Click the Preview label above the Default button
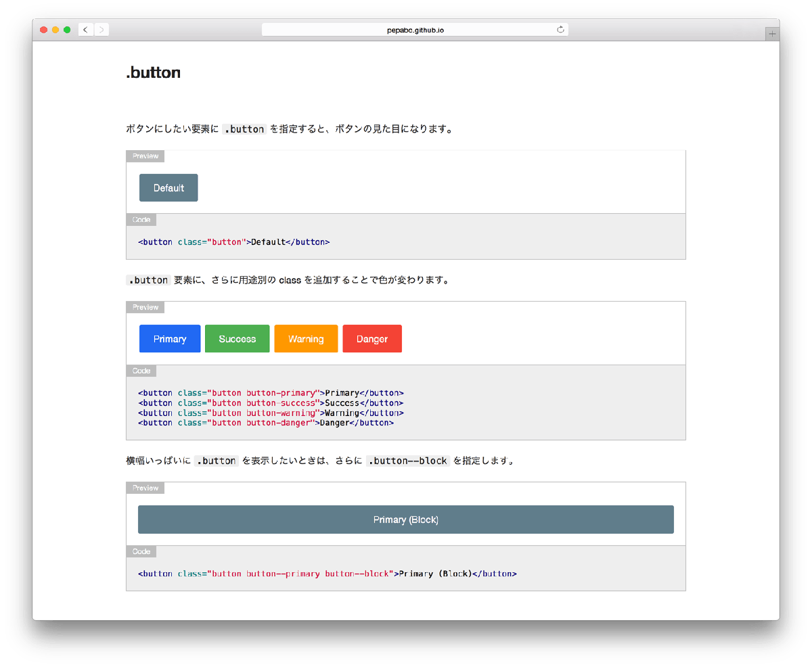812x667 pixels. coord(145,156)
